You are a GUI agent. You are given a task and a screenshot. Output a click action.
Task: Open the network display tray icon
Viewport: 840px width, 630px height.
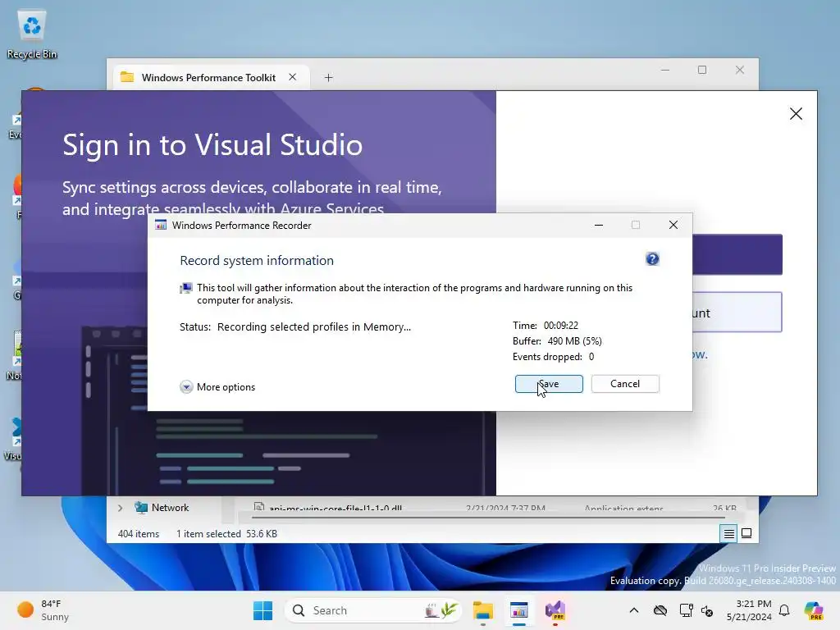click(686, 610)
